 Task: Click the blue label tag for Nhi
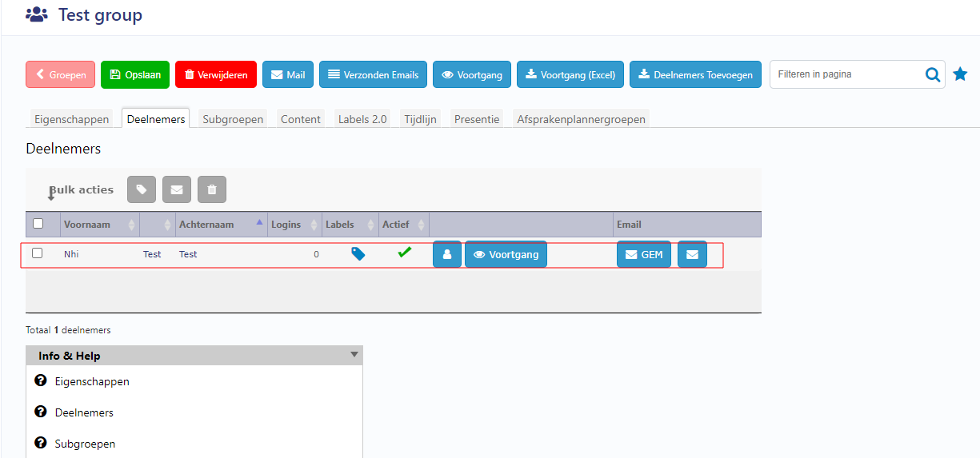click(358, 254)
